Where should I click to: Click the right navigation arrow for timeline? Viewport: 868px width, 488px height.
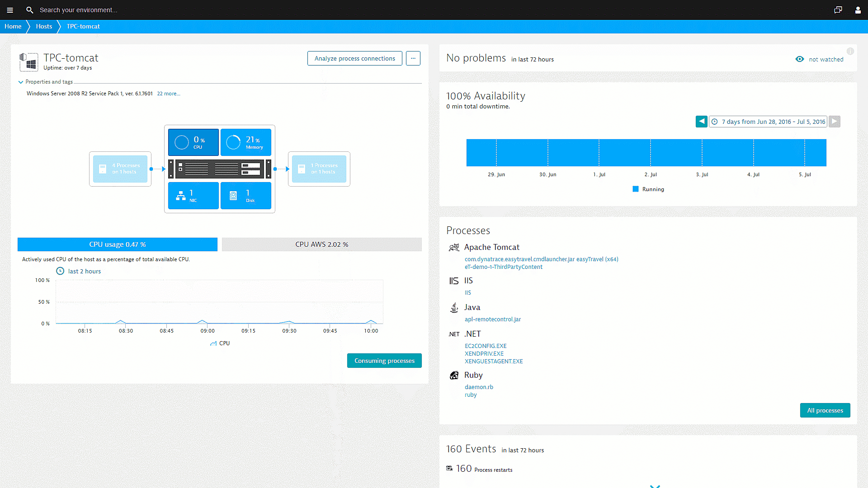834,122
